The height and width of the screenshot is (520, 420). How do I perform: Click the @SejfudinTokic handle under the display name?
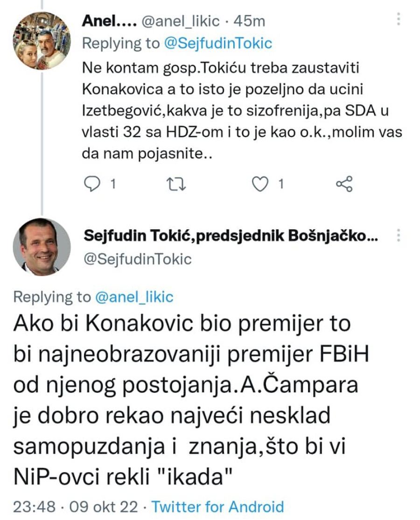coord(137,259)
